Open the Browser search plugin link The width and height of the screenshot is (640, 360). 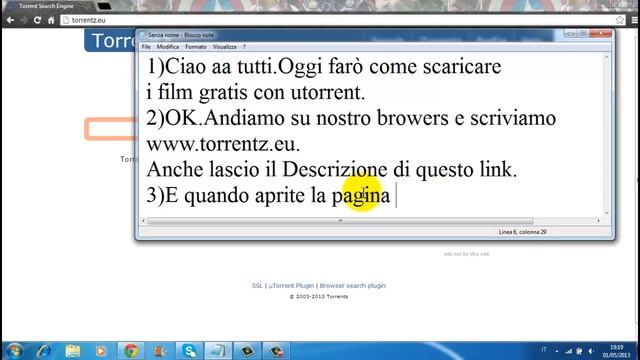[353, 286]
